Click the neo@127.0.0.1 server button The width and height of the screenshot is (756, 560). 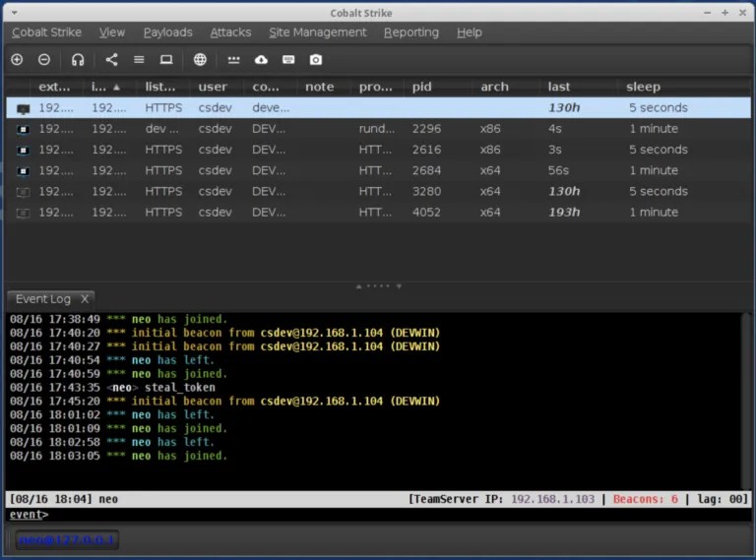[x=66, y=539]
